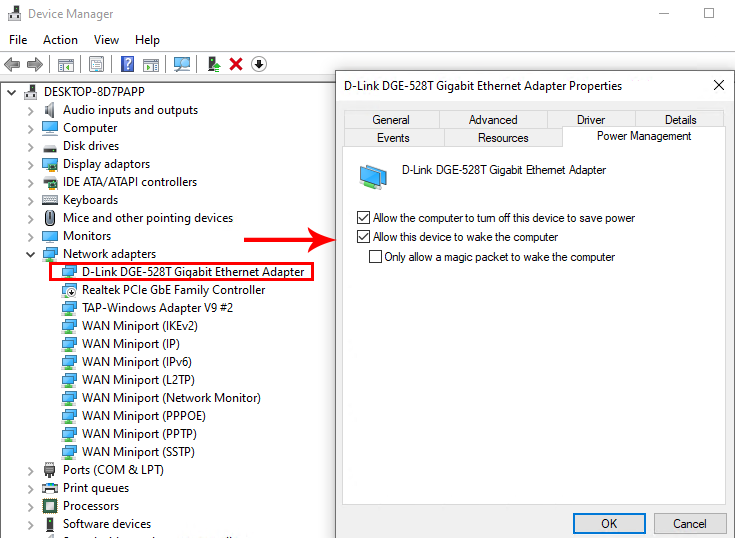
Task: Click the Disable device down-arrow icon
Action: 259,64
